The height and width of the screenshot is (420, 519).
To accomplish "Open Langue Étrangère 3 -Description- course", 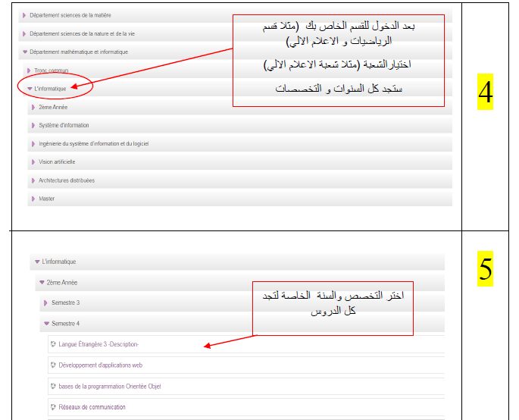I will point(98,344).
